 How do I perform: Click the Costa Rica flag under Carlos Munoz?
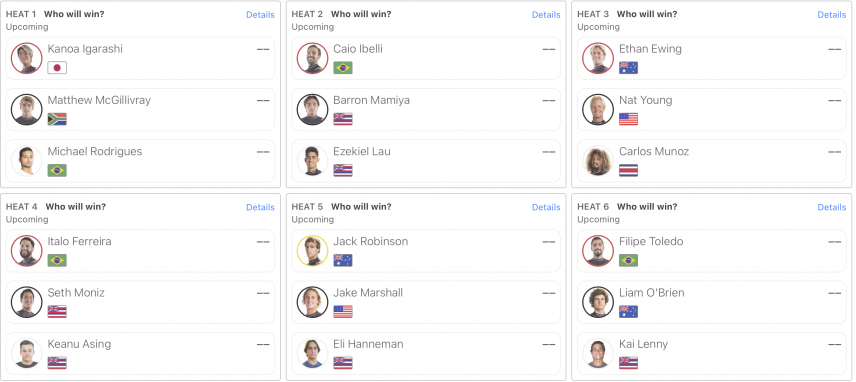pos(628,170)
